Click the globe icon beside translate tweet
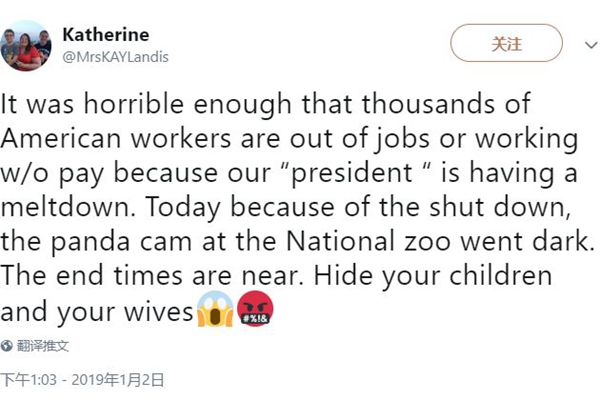Screen dimensions: 600x401 click(x=8, y=346)
